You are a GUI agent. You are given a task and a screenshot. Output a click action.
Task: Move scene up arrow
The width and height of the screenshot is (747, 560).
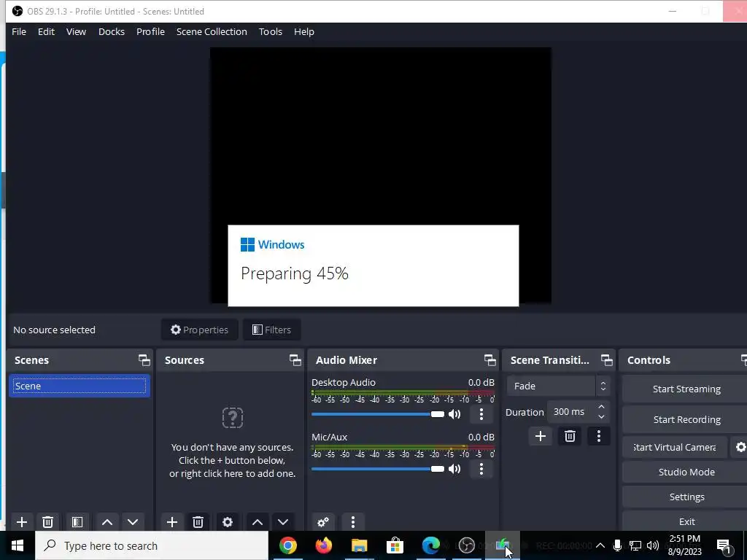pos(107,522)
